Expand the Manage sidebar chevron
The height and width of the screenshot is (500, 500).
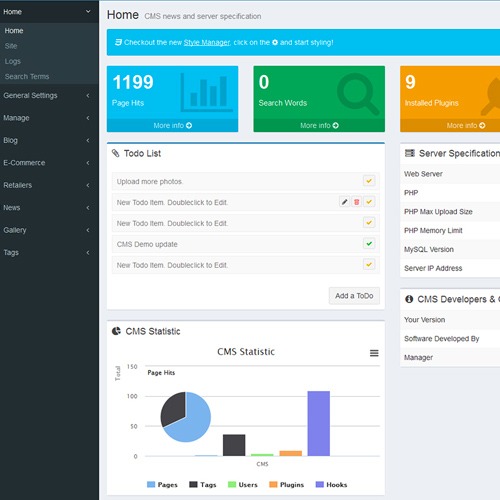(x=88, y=118)
